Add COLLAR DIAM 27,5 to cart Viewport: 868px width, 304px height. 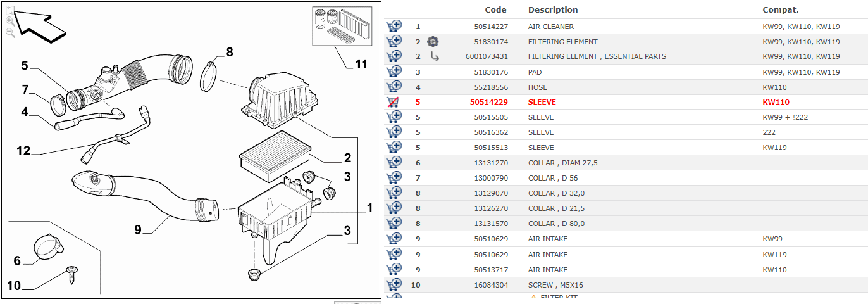[x=394, y=163]
